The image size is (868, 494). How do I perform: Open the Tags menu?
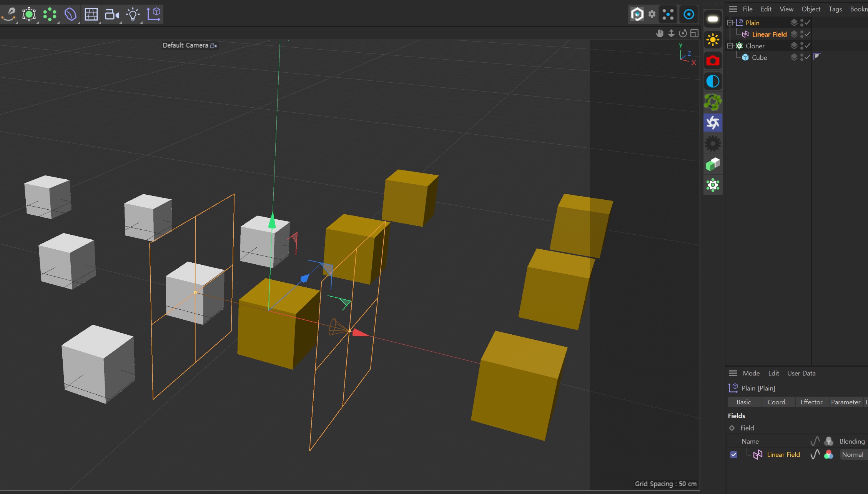tap(835, 9)
